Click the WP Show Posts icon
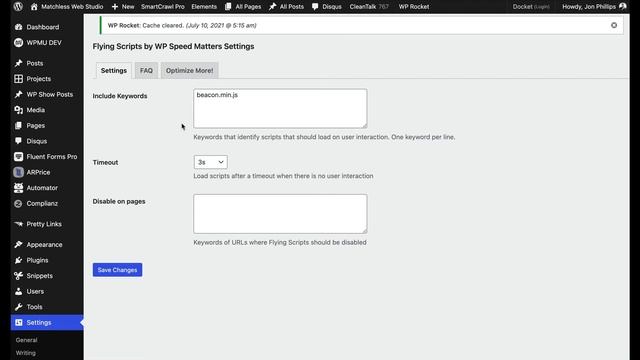 coord(18,94)
